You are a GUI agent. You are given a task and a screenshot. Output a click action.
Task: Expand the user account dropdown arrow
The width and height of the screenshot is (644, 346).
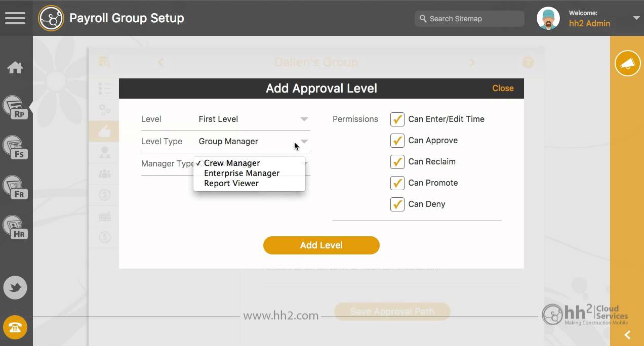coord(636,18)
